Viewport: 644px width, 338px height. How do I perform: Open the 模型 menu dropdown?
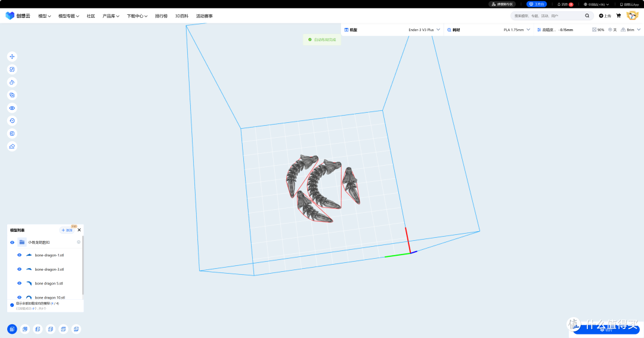click(x=44, y=16)
